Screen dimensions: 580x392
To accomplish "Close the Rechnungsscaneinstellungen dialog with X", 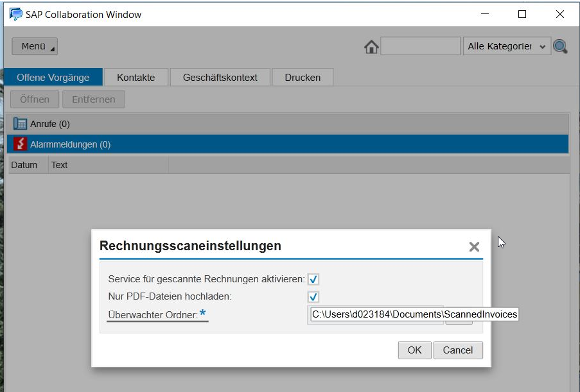I will 474,247.
